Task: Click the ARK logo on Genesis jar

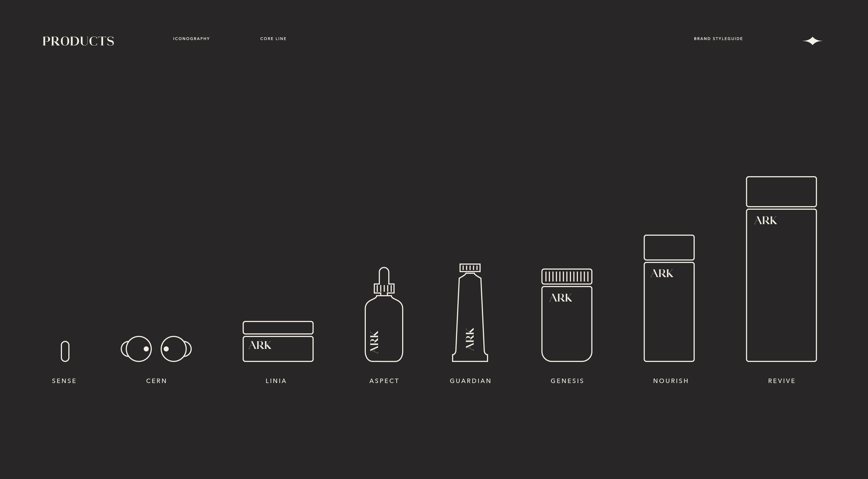Action: [560, 298]
